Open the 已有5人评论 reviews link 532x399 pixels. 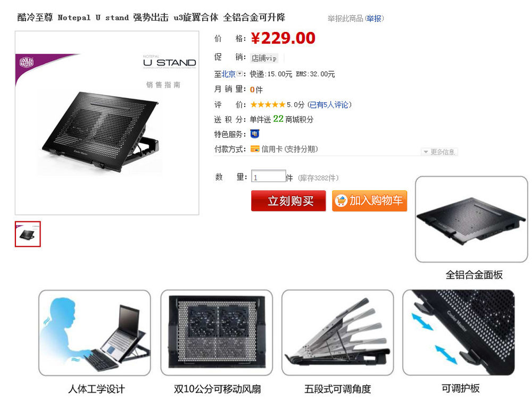coord(329,105)
